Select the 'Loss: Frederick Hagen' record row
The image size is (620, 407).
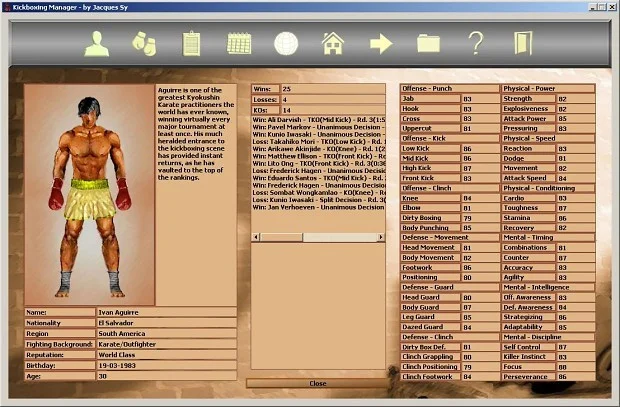[x=319, y=170]
